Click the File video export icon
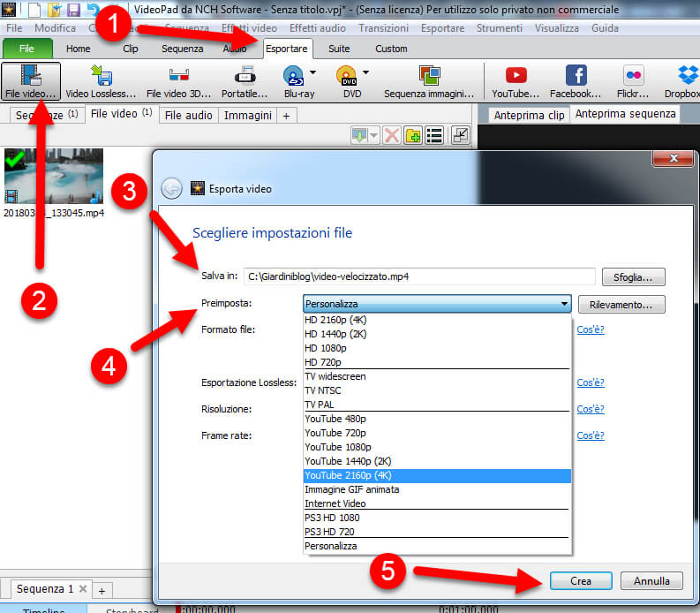This screenshot has width=700, height=613. pos(30,81)
